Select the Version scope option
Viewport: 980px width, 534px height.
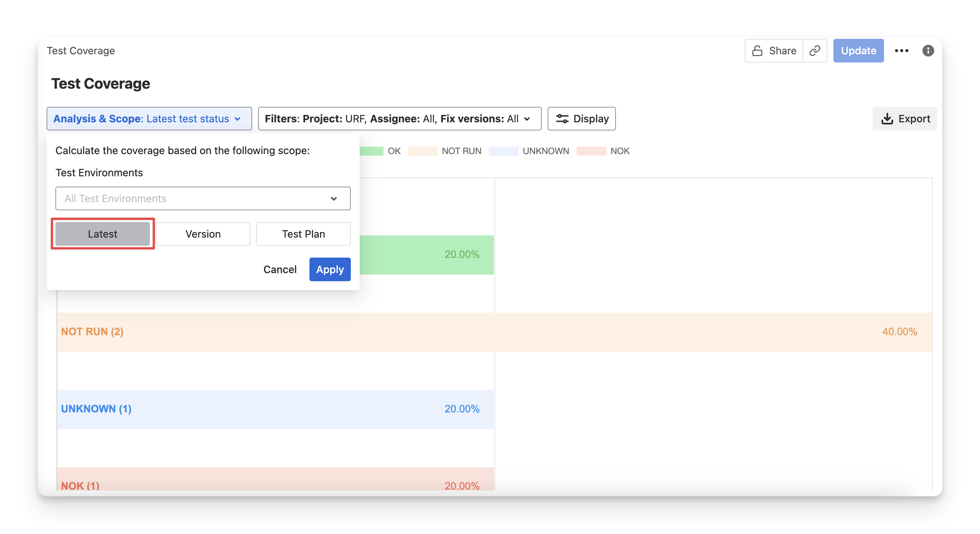pos(203,234)
